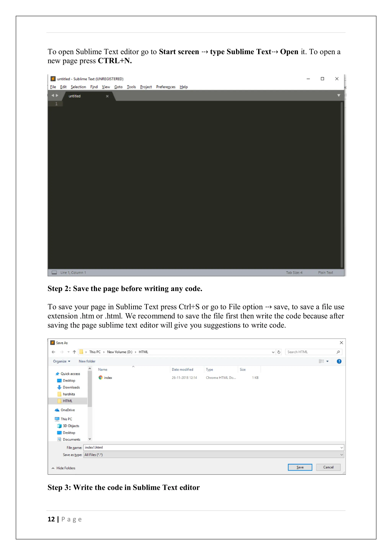This screenshot has width=392, height=555.
Task: Open the Find menu
Action: pos(94,87)
